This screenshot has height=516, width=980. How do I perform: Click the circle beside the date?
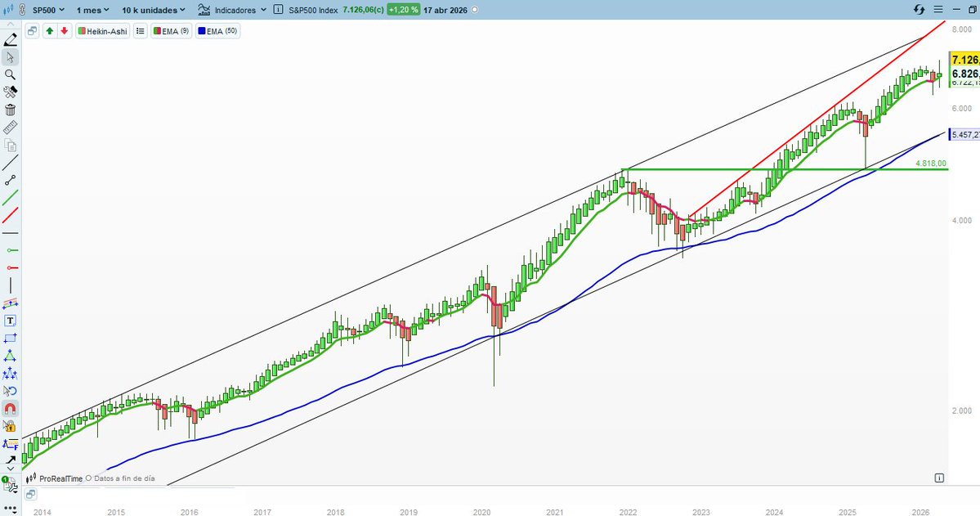pos(475,10)
